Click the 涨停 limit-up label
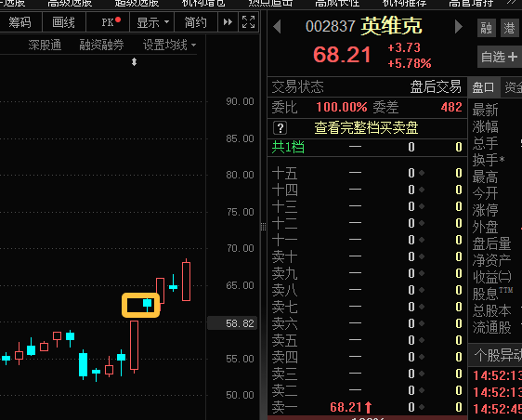The height and width of the screenshot is (420, 522). tap(485, 210)
